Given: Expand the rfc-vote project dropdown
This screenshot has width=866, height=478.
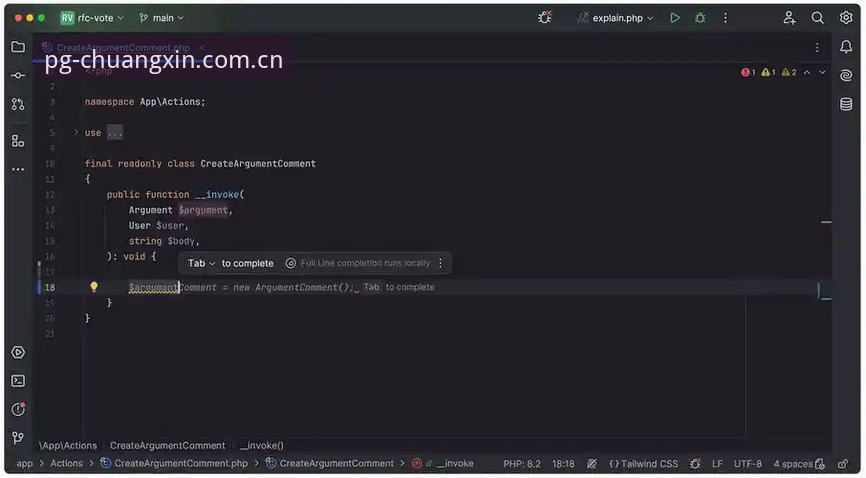Looking at the screenshot, I should point(92,18).
